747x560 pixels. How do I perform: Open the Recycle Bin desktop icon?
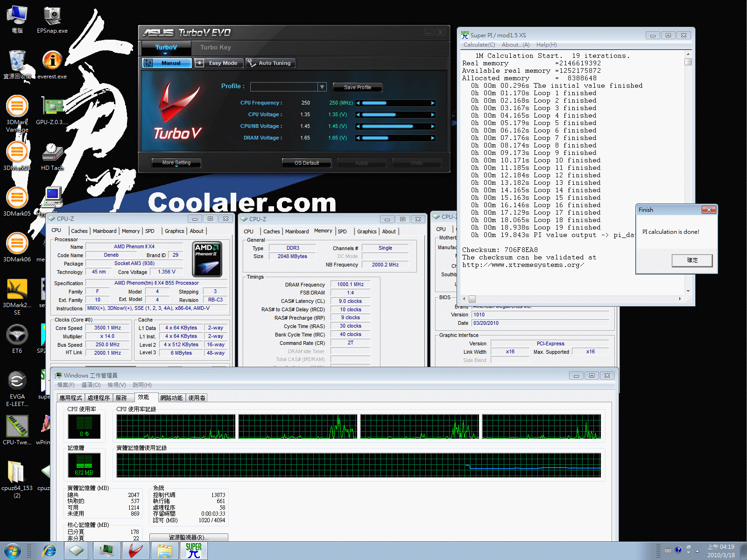pyautogui.click(x=17, y=65)
